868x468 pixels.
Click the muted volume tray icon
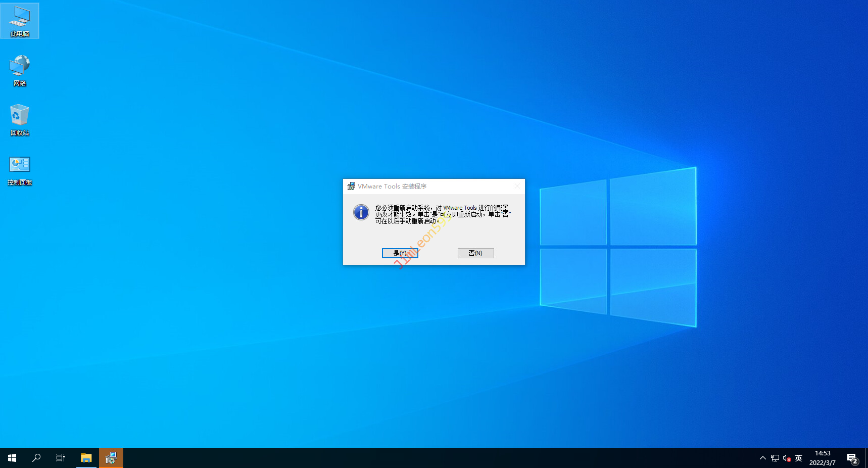point(787,458)
